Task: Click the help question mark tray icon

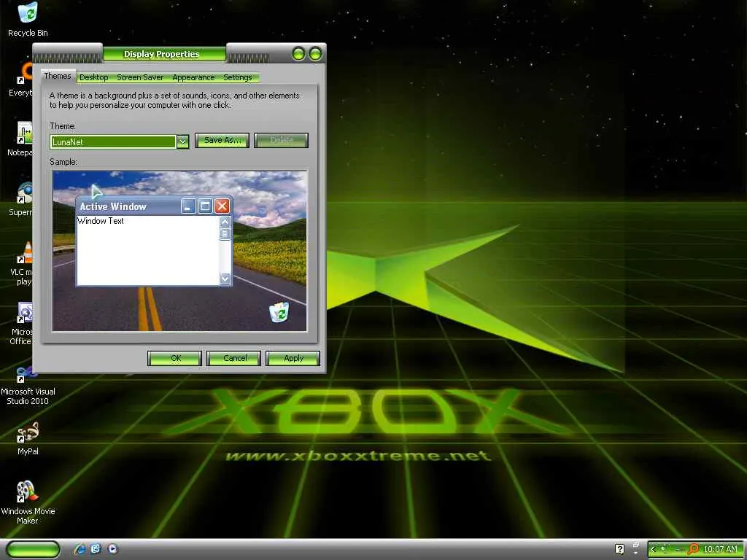Action: [619, 549]
